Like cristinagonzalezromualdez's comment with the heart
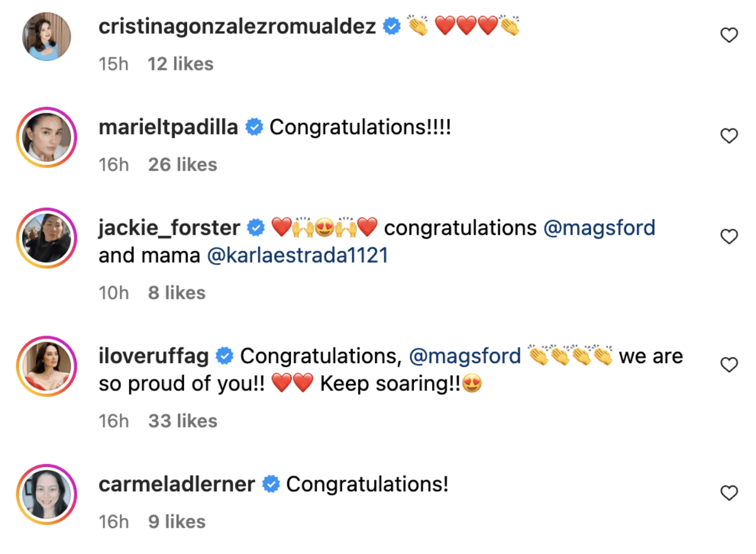 [729, 36]
